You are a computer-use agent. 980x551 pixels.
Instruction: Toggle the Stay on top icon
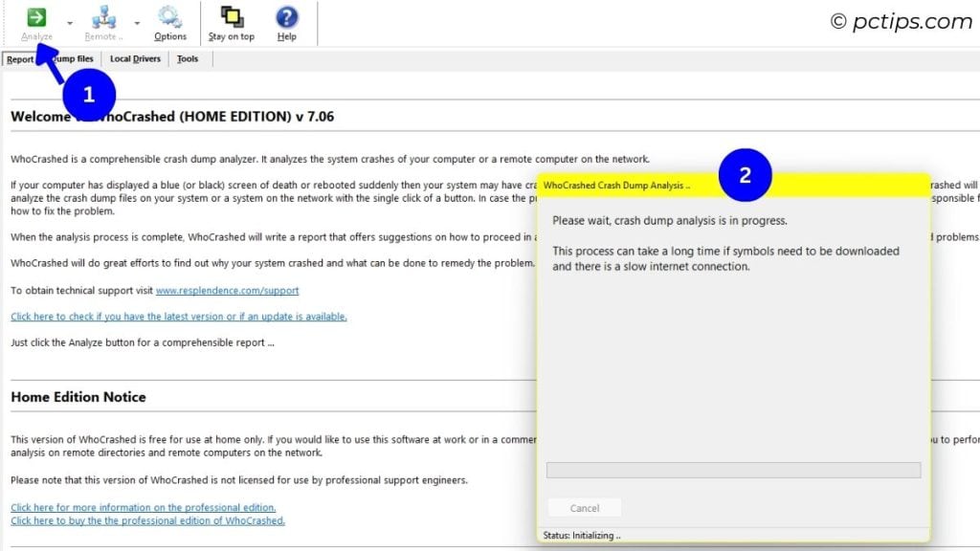coord(232,17)
